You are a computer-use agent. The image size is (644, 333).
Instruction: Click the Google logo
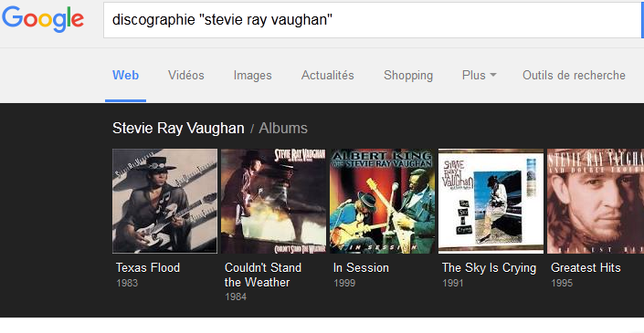click(43, 19)
